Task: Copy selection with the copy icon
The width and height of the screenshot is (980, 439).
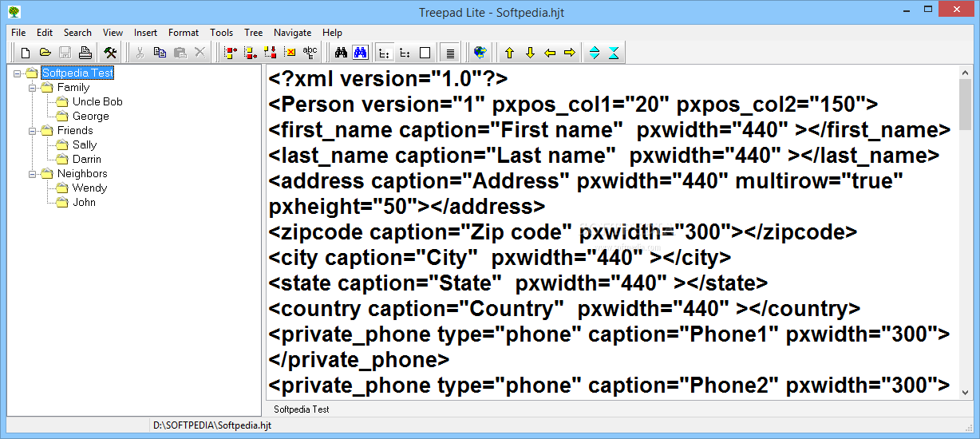Action: click(x=160, y=53)
